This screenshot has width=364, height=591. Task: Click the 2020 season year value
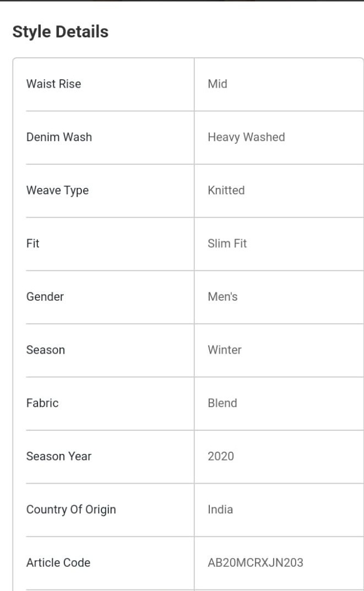click(221, 456)
